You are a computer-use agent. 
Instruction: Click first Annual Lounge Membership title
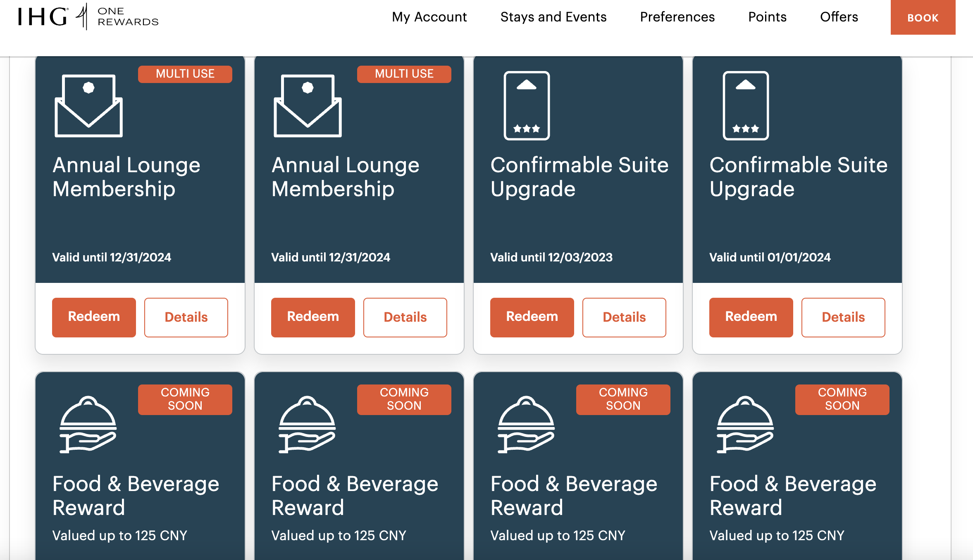coord(126,177)
